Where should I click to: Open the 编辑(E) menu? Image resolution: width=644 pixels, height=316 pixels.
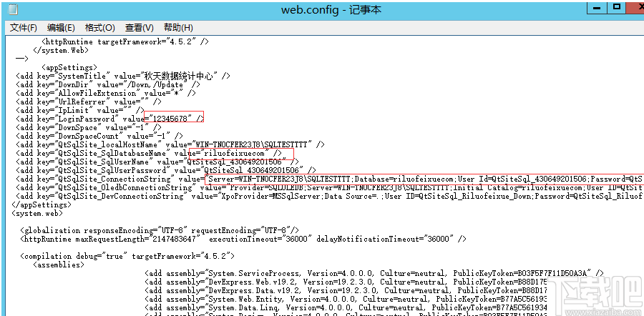click(61, 27)
